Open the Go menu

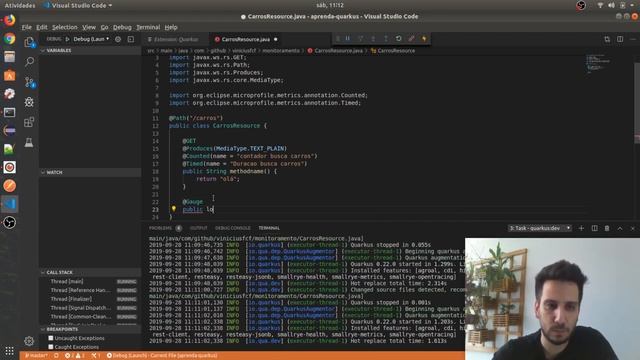pos(104,27)
